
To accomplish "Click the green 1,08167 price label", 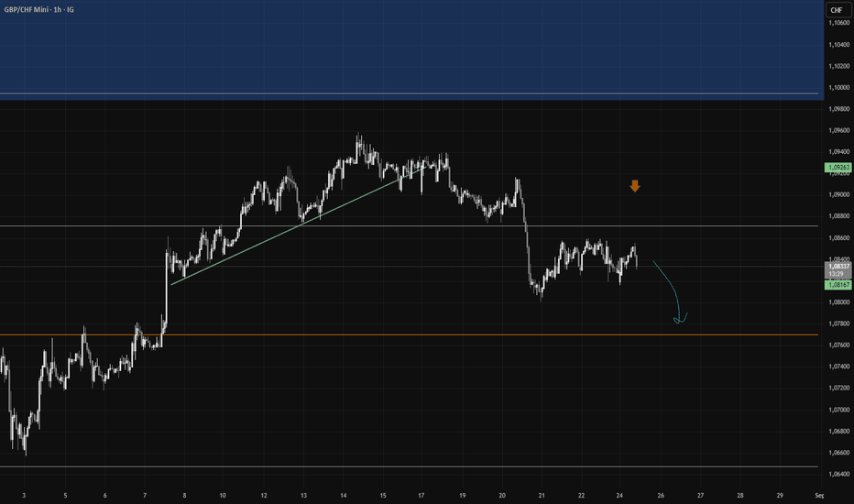I will 838,285.
